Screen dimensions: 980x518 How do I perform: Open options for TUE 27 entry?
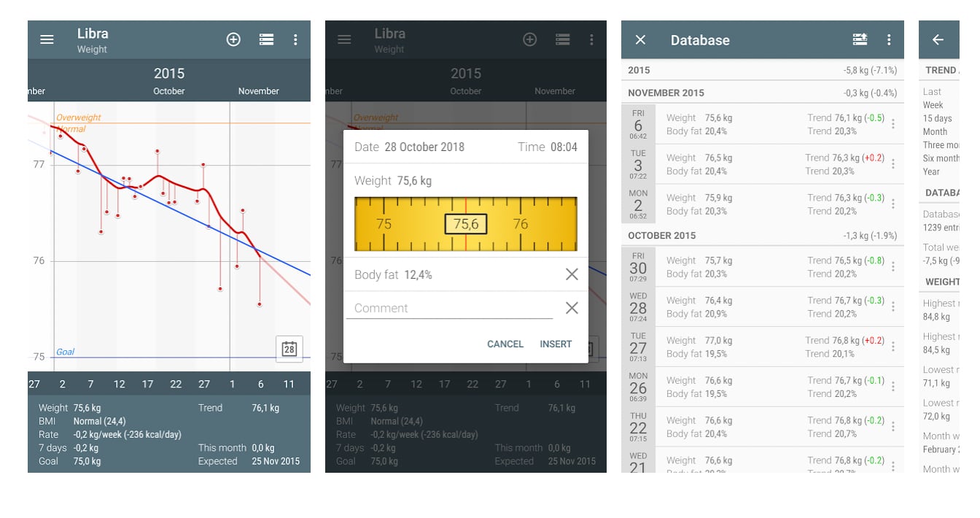(893, 347)
